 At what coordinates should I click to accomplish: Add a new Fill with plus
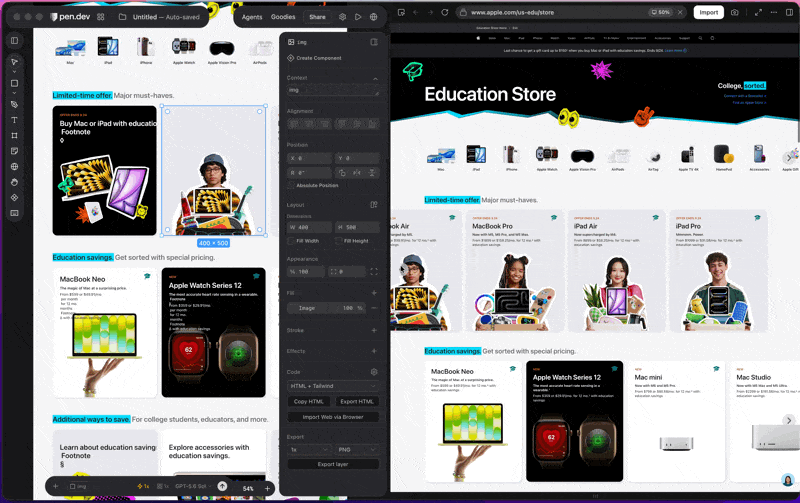coord(374,293)
